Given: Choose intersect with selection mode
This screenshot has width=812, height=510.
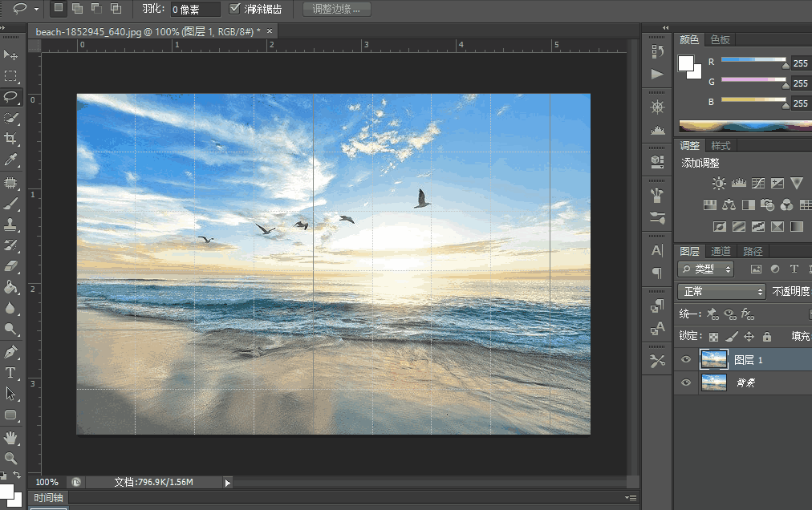Looking at the screenshot, I should [116, 8].
